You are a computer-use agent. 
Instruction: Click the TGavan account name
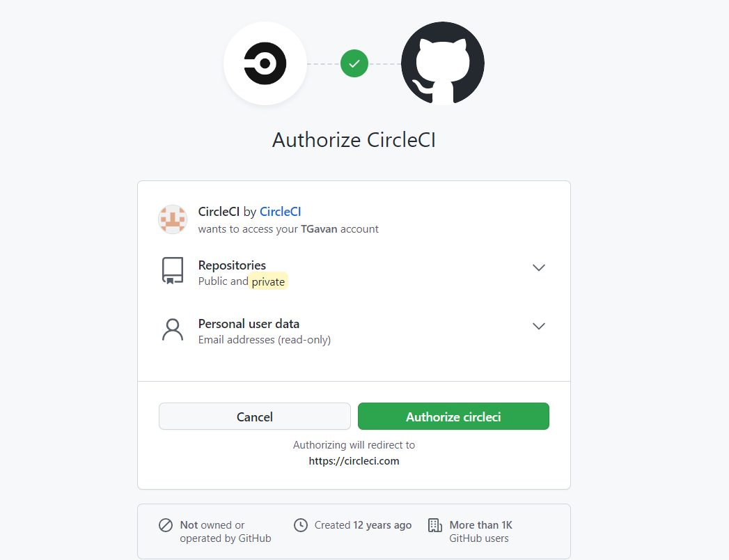tap(319, 228)
